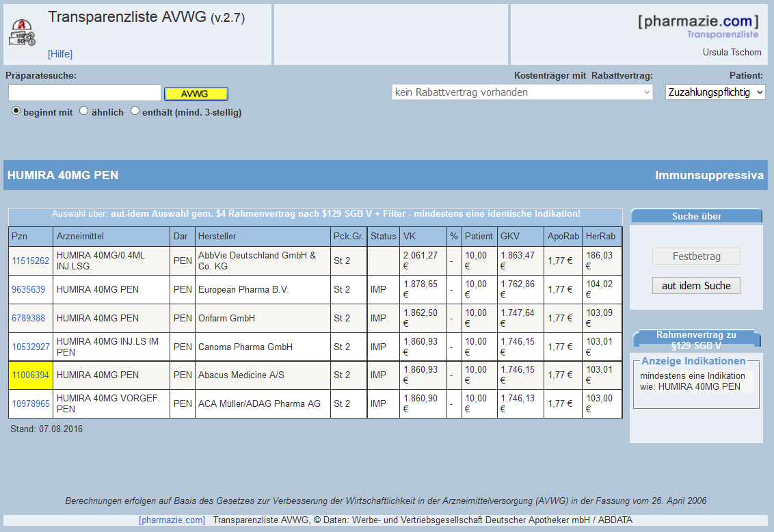Click 'Canoma Pharma GmbH' manufacturer cell
Viewport: 774px width, 532px height.
263,347
